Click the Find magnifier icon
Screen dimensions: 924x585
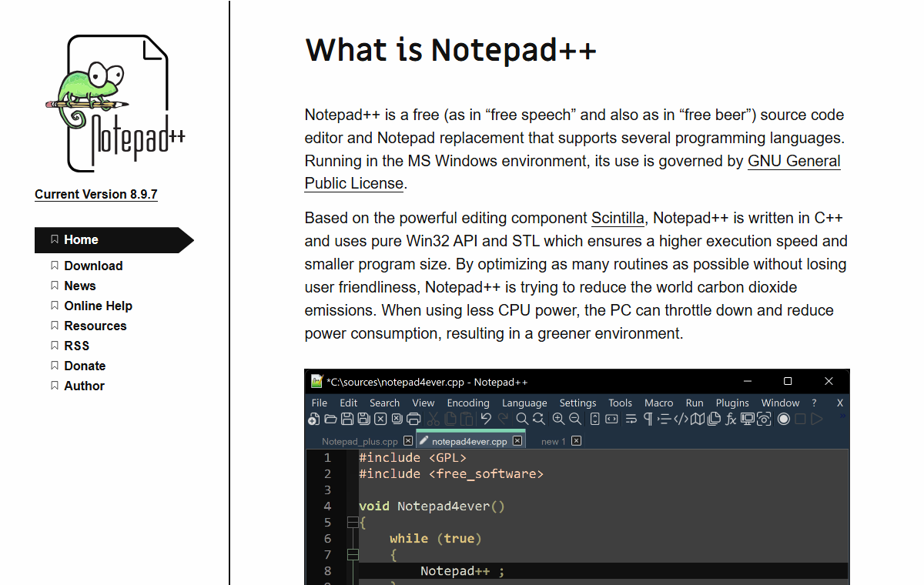click(522, 419)
